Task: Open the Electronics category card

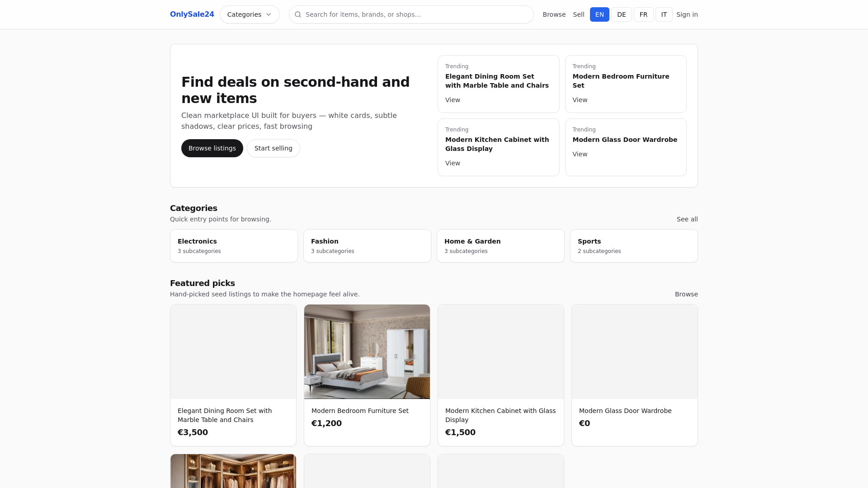Action: pos(234,246)
